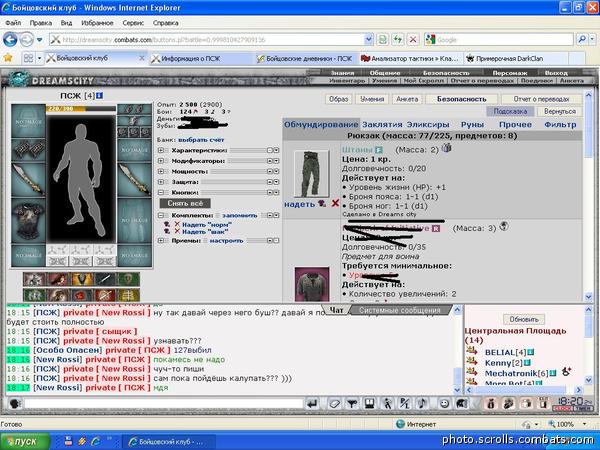Click the Надеть "норм" set link
The image size is (600, 450).
tap(207, 225)
